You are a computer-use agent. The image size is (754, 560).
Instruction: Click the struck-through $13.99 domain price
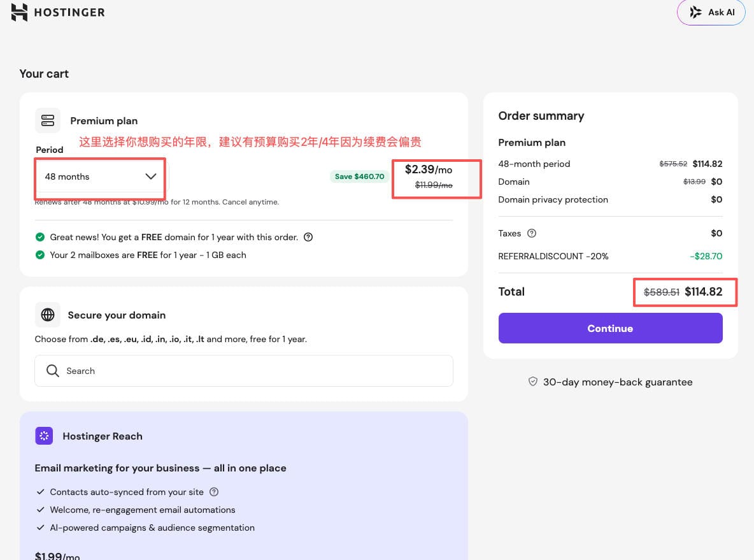click(694, 182)
